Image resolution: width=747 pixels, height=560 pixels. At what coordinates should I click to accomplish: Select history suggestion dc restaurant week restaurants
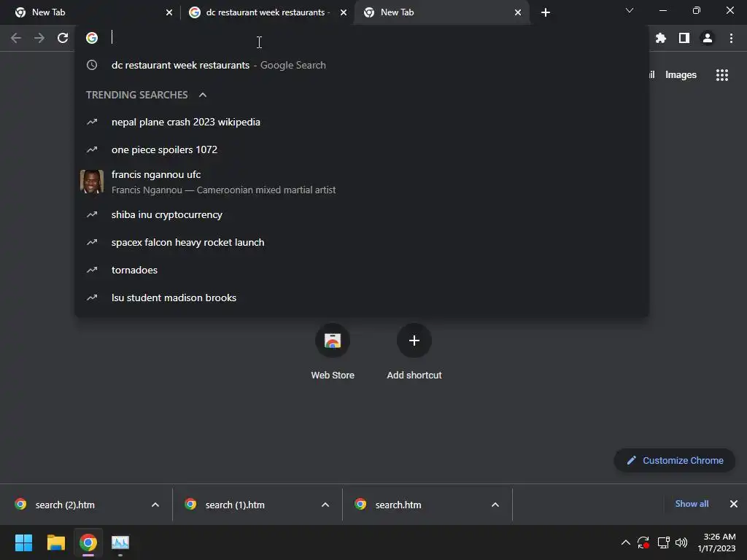pos(362,65)
